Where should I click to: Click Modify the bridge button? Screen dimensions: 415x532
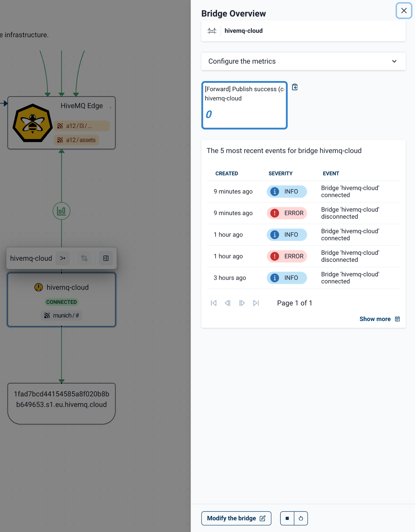pyautogui.click(x=236, y=518)
